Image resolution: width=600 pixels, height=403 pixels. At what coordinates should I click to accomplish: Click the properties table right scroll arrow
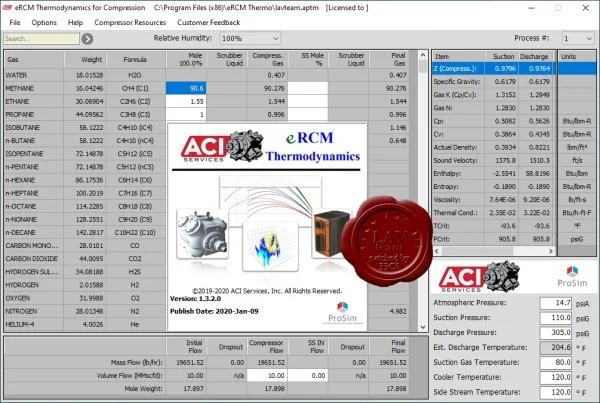coord(551,251)
